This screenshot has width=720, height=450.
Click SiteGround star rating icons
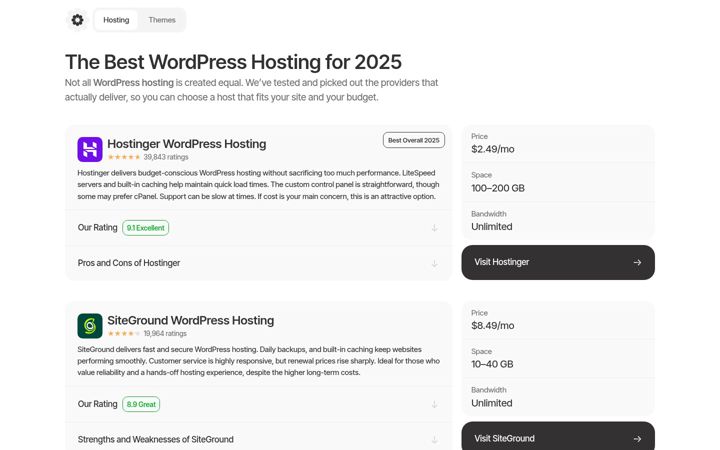click(124, 333)
